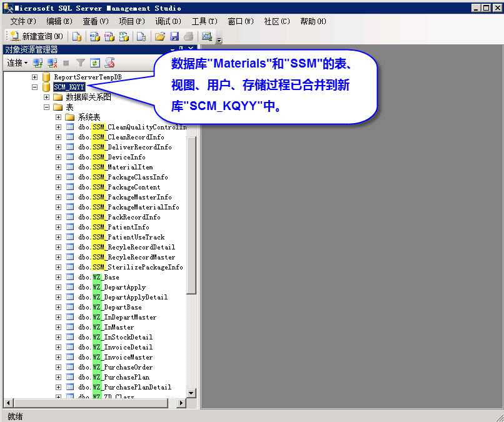
Task: Open the 编辑(E) menu
Action: tap(59, 21)
